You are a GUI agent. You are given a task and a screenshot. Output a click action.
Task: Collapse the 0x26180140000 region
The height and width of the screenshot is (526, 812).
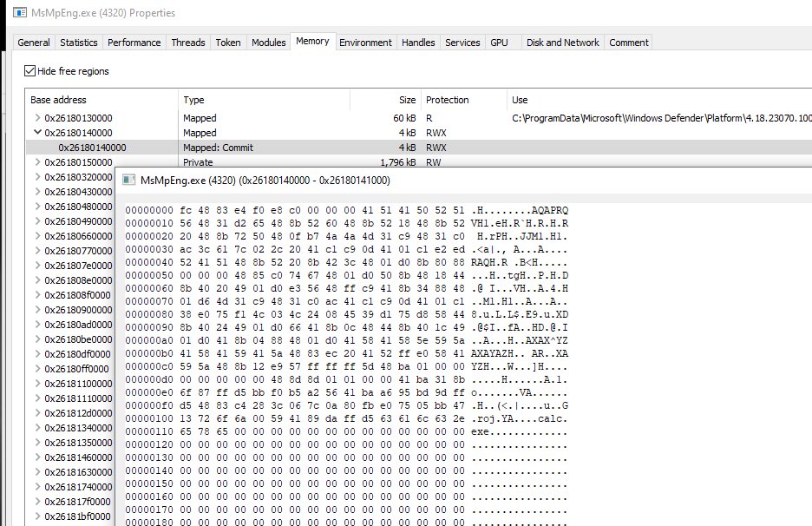click(37, 132)
